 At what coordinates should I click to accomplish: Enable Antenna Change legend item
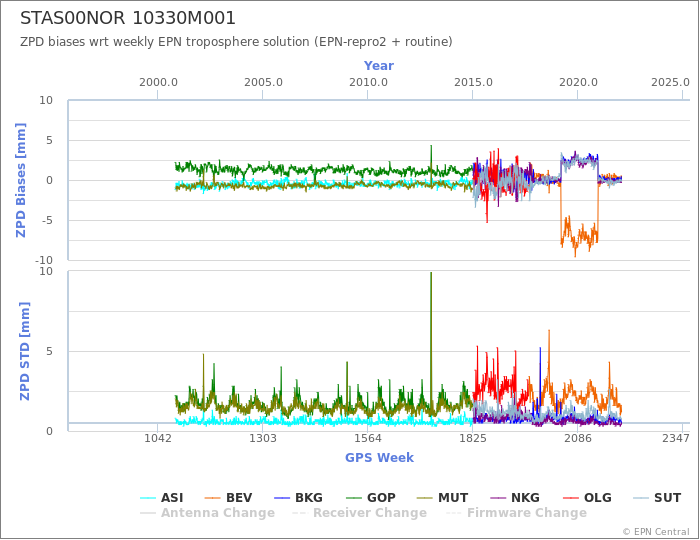[x=207, y=513]
